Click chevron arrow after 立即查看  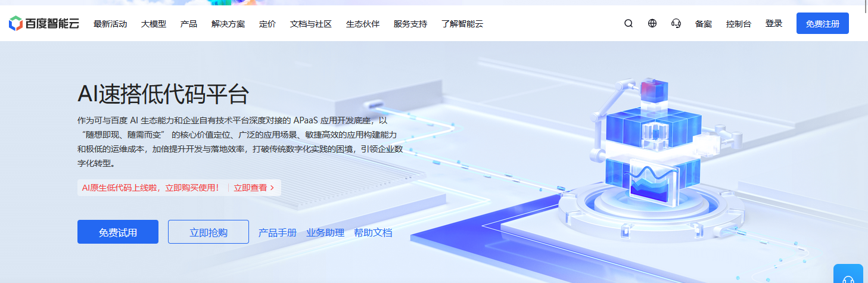pyautogui.click(x=272, y=188)
